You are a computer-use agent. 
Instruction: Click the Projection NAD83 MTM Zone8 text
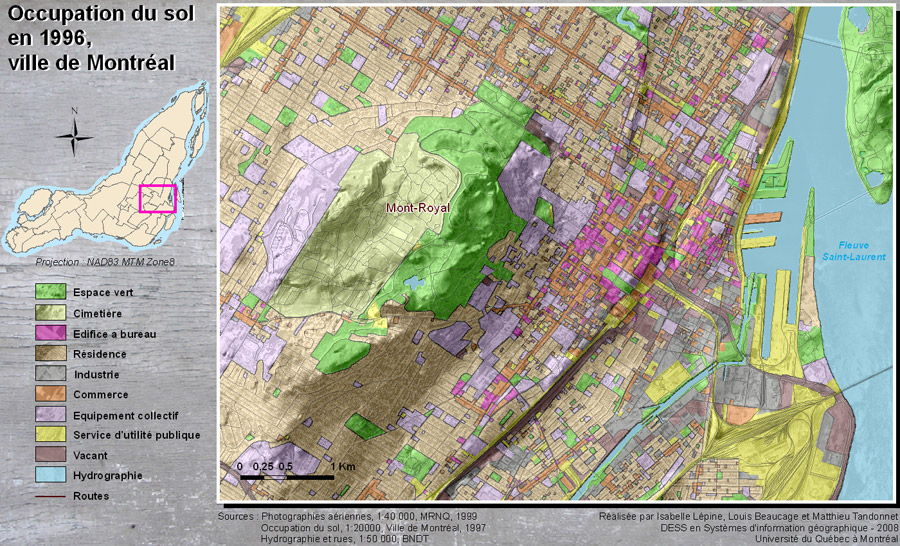click(x=104, y=262)
